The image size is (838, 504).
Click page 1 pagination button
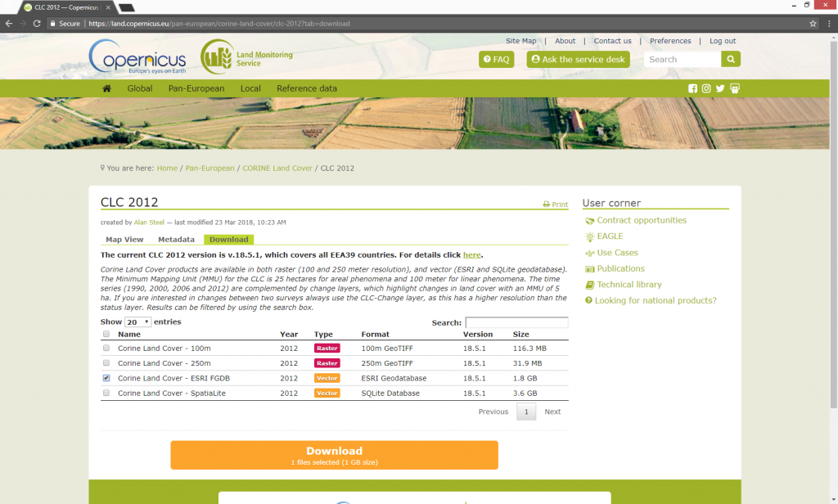(526, 412)
